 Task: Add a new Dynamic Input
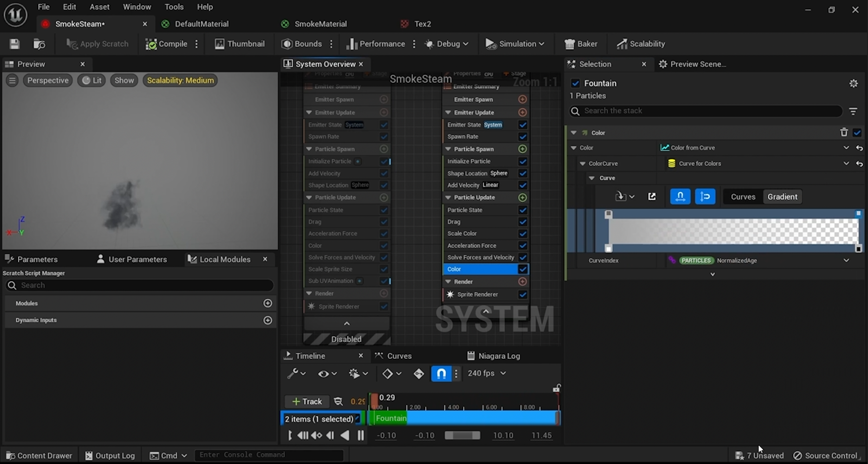pyautogui.click(x=268, y=320)
